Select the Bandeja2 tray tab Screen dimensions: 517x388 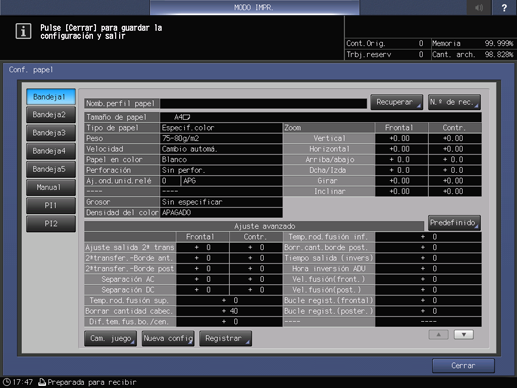click(51, 115)
